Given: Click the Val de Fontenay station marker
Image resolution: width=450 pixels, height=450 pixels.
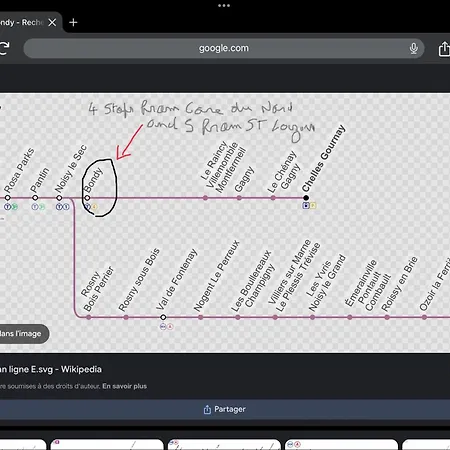Looking at the screenshot, I should (163, 317).
